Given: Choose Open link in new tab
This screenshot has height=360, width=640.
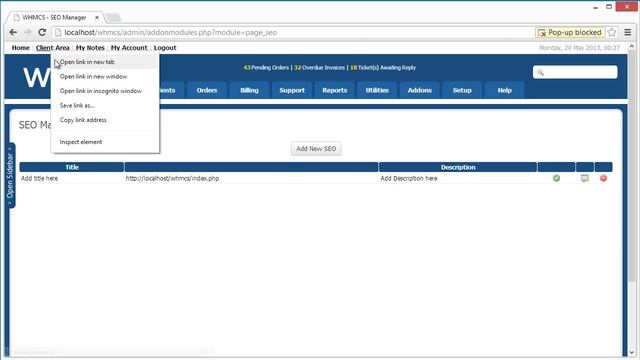Looking at the screenshot, I should pyautogui.click(x=105, y=62).
